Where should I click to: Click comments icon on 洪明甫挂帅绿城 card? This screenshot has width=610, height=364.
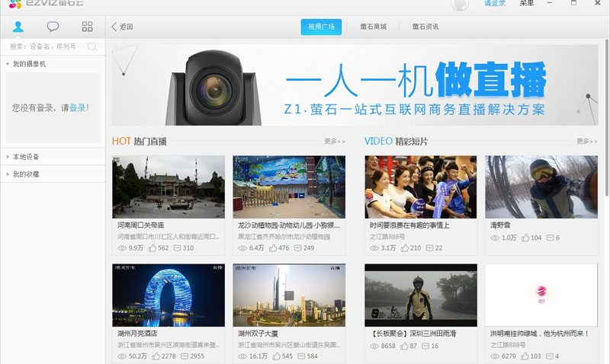(550, 356)
